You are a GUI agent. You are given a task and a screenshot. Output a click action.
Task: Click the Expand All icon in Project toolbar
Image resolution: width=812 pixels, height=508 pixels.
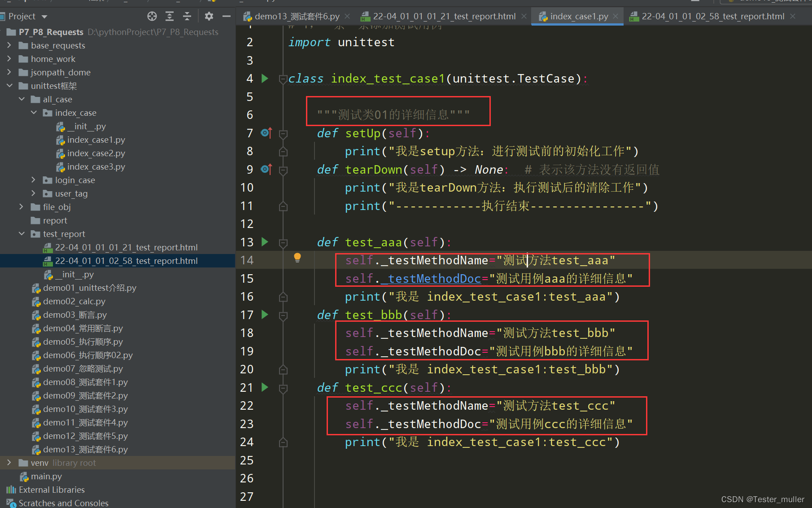tap(170, 17)
